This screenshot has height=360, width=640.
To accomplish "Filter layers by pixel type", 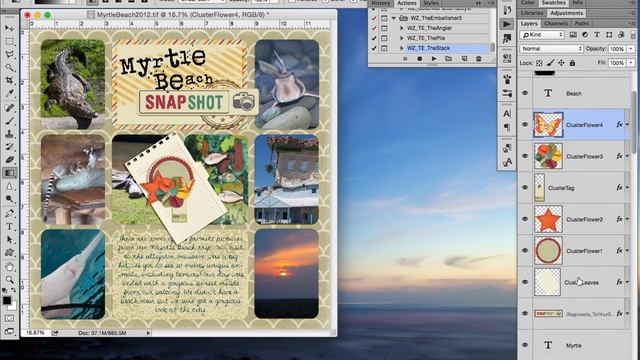I will coord(573,35).
